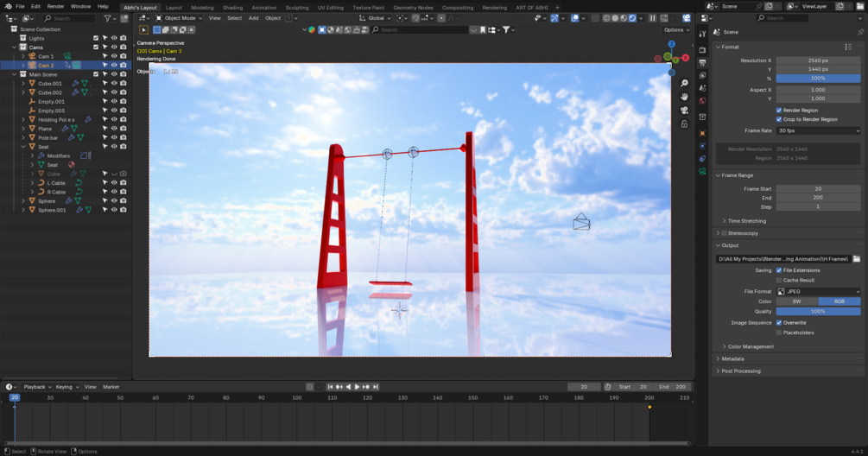The image size is (868, 456).
Task: Adjust the resolution percentage slider
Action: coord(818,79)
